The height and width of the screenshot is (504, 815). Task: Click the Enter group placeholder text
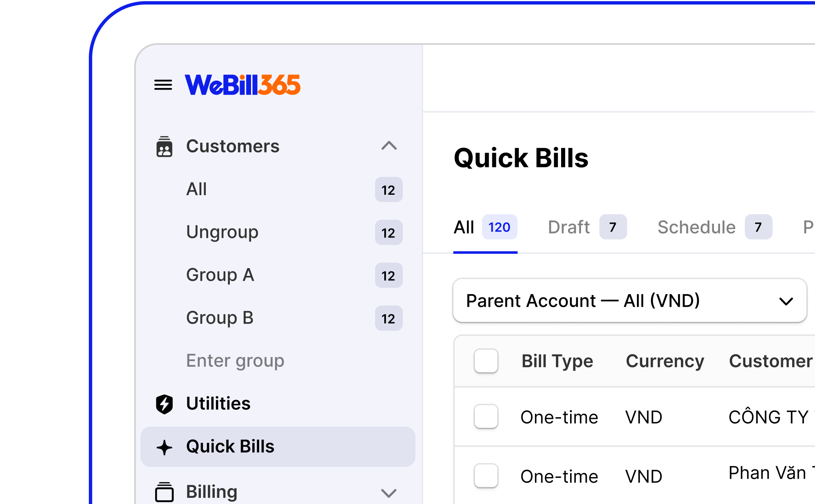coord(235,361)
